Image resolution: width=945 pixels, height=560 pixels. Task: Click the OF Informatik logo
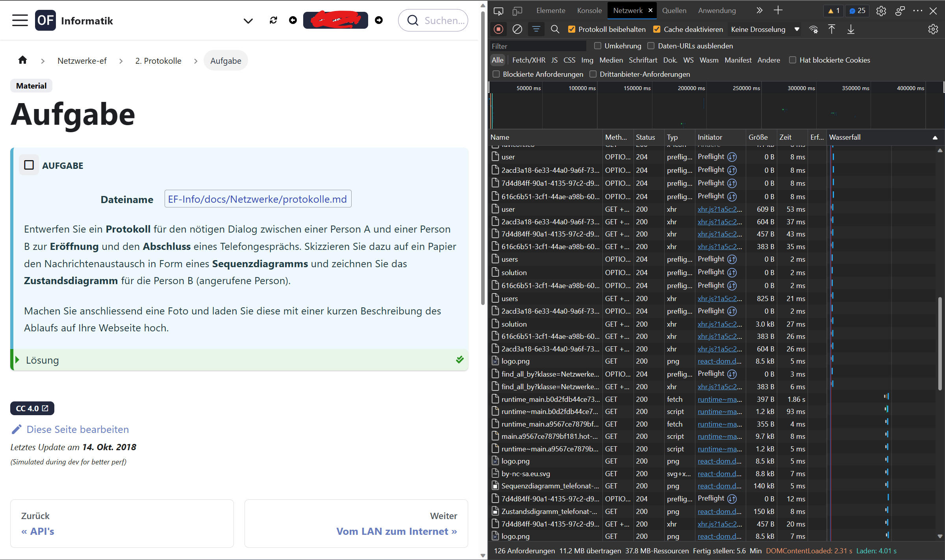pyautogui.click(x=74, y=20)
